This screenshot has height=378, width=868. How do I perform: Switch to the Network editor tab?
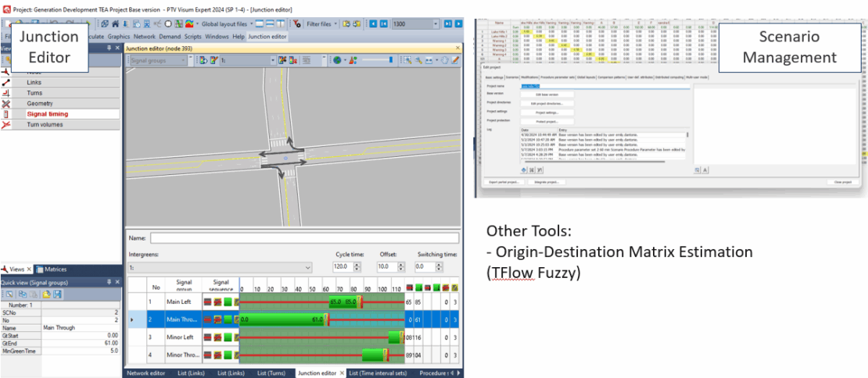[x=146, y=373]
